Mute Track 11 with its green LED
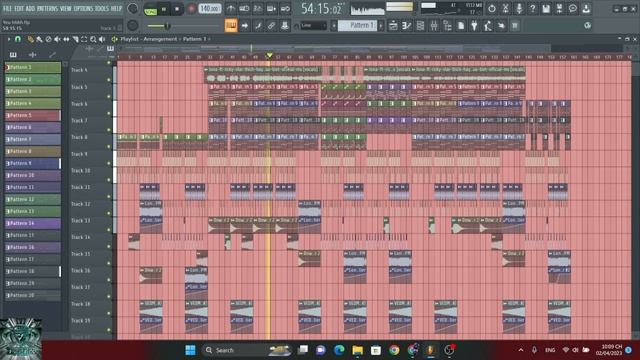The height and width of the screenshot is (360, 640). click(109, 196)
